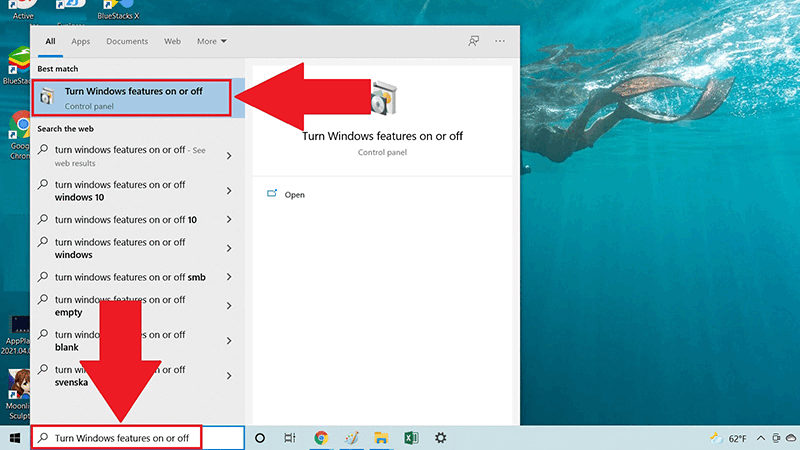The image size is (800, 450).
Task: Launch Excel from the taskbar
Action: 411,438
